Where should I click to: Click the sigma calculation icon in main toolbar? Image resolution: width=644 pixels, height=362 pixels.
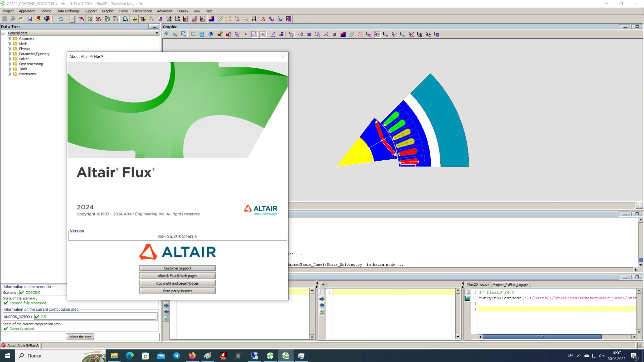point(289,19)
